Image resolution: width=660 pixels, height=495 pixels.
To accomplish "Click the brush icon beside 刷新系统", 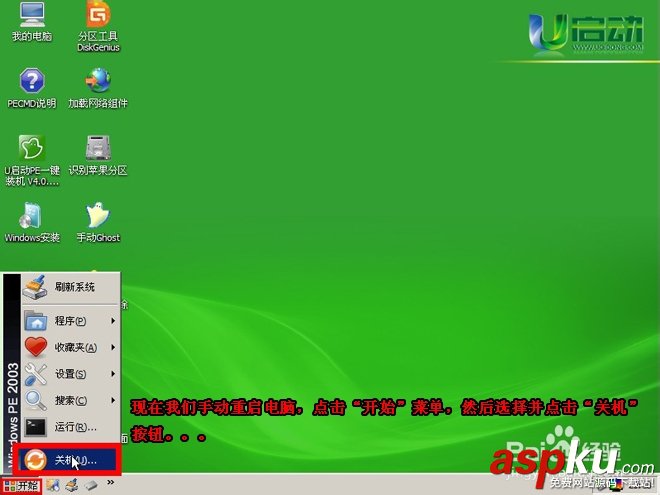I will coord(35,287).
